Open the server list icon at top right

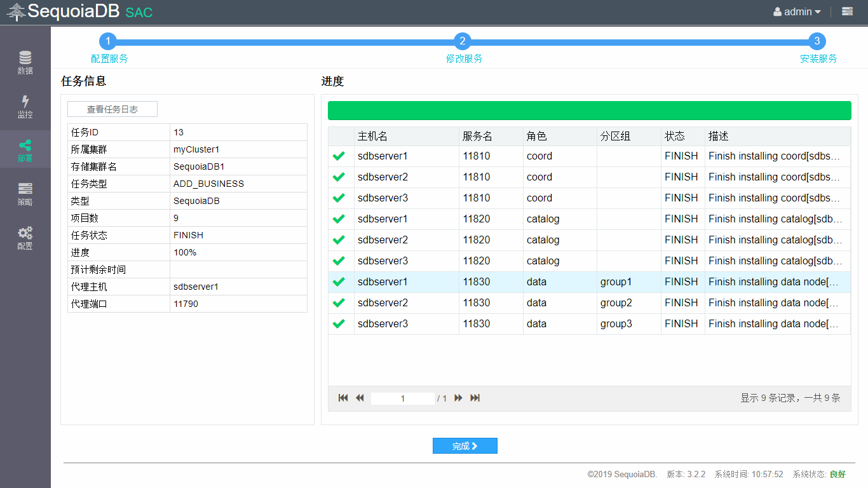pyautogui.click(x=847, y=11)
